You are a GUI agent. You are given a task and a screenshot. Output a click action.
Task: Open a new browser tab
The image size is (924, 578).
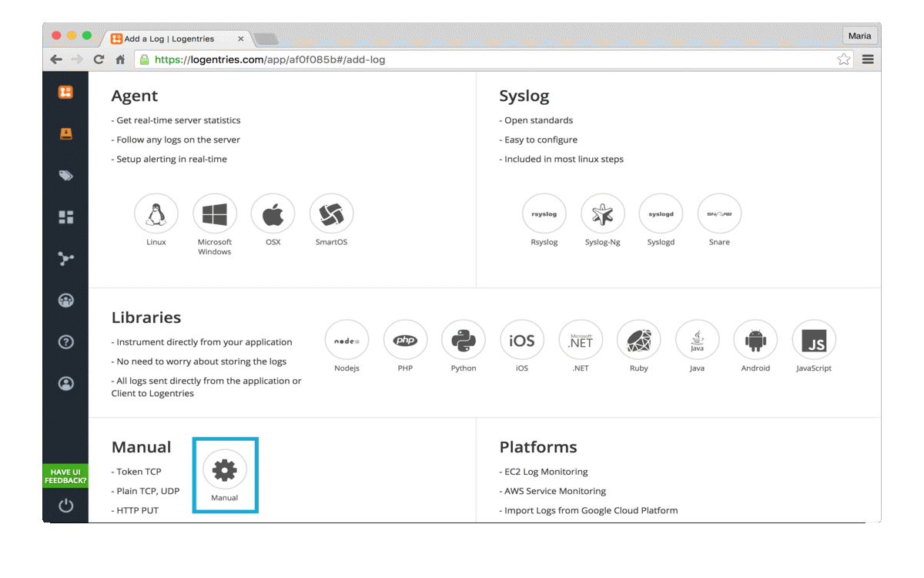coord(266,39)
